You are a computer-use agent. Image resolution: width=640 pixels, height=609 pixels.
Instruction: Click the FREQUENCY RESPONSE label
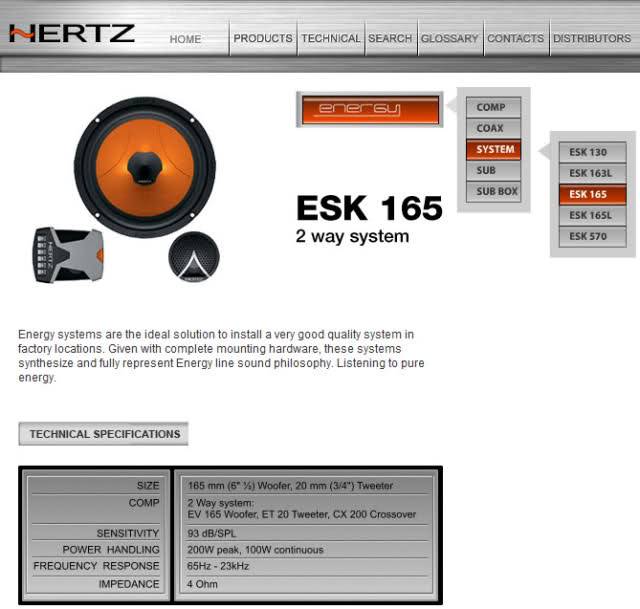pyautogui.click(x=96, y=566)
